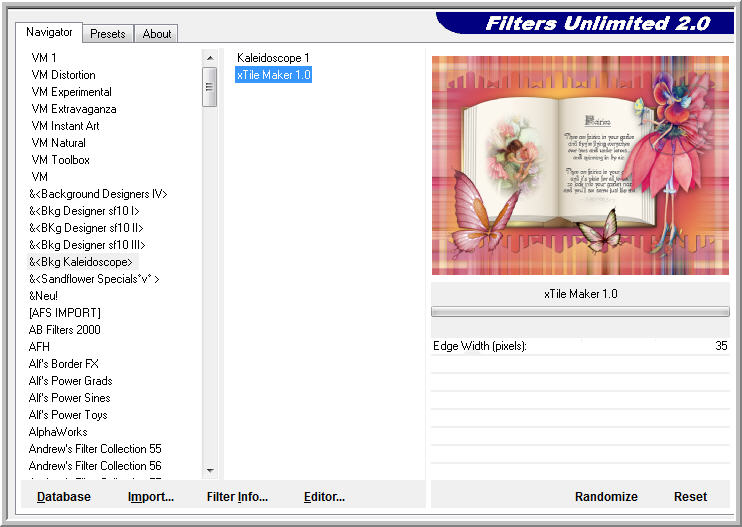Screen dimensions: 742x527
Task: Open the Presets tab
Action: [x=108, y=34]
